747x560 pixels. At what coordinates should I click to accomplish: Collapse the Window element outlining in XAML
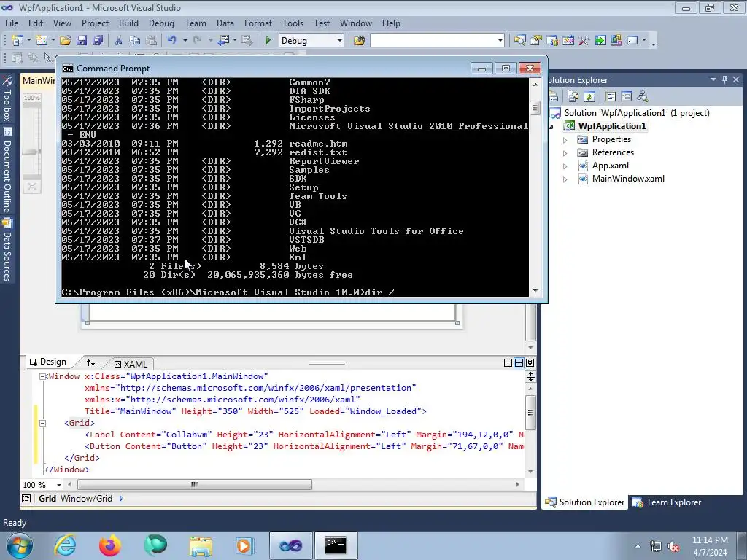[42, 377]
